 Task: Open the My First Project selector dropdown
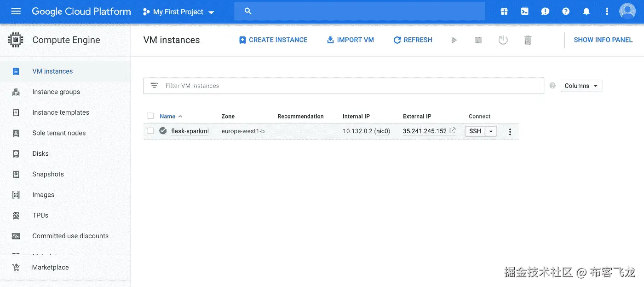tap(178, 12)
